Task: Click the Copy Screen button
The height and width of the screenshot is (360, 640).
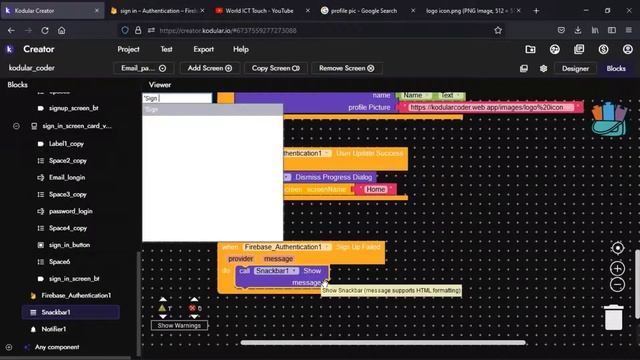Action: (x=276, y=68)
